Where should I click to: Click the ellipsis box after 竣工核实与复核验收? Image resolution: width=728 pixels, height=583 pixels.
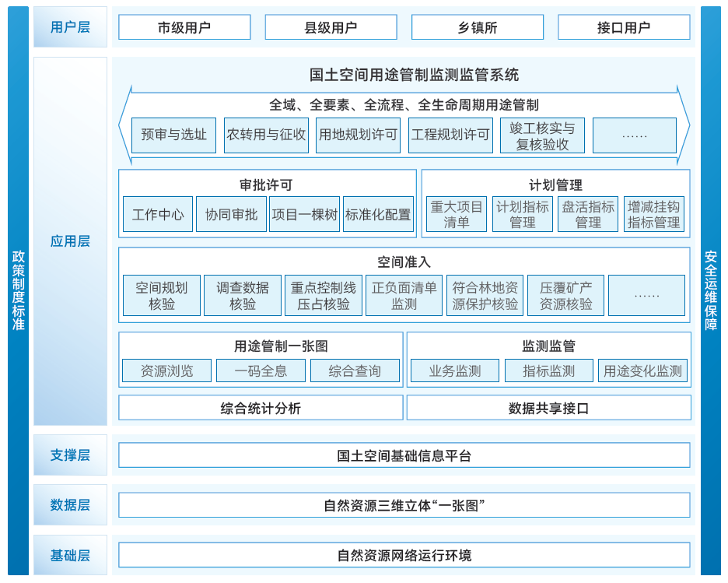point(635,135)
